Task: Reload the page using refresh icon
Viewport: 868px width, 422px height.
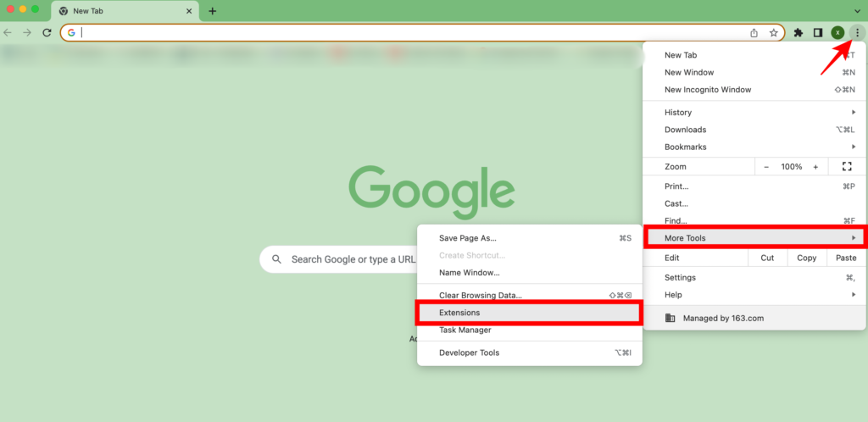Action: (47, 33)
